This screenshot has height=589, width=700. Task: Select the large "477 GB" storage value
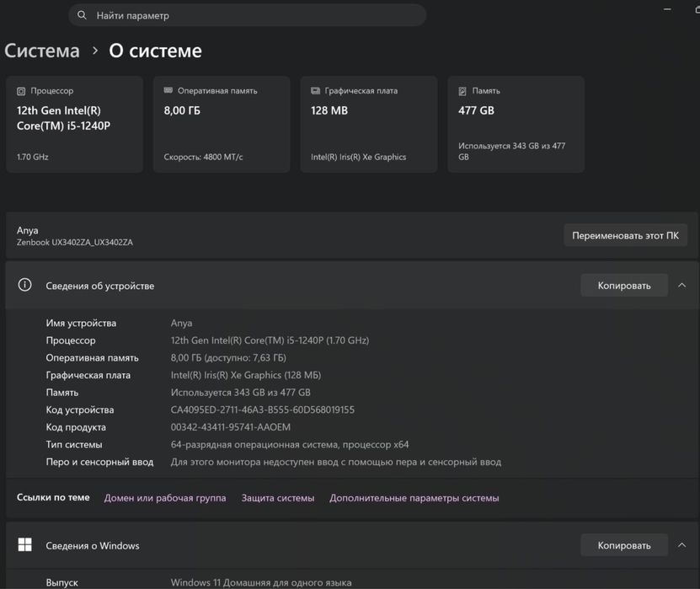pyautogui.click(x=476, y=110)
